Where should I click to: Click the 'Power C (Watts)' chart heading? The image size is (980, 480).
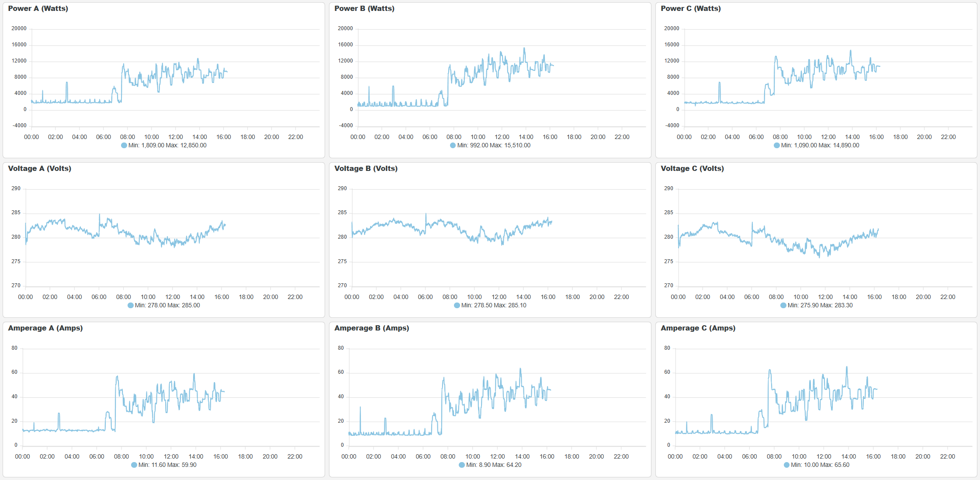tap(690, 9)
